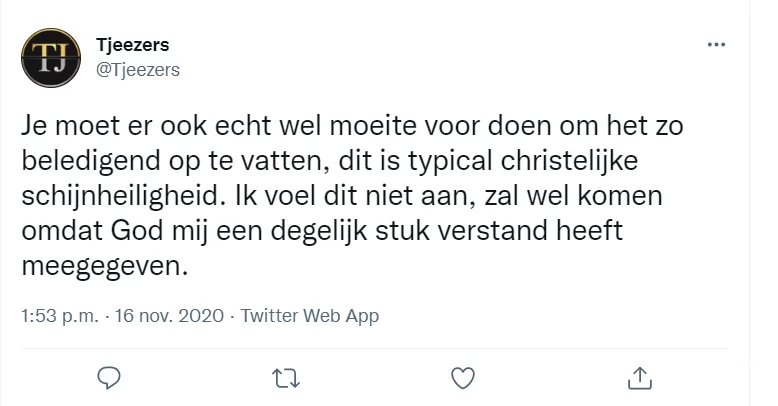Retweet this tweet

(285, 376)
